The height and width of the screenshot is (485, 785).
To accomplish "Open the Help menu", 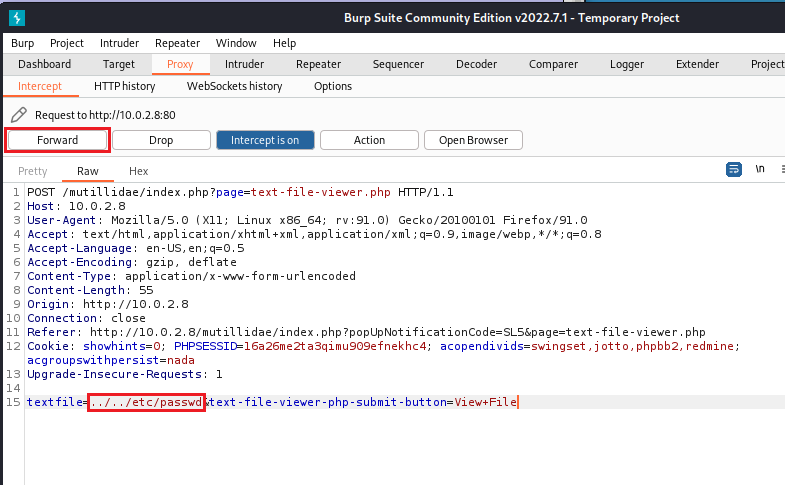I will pos(284,43).
